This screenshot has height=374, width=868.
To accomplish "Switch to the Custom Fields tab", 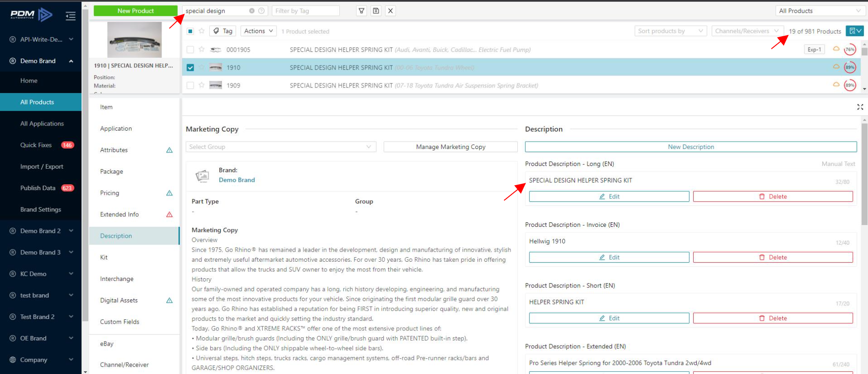I will [x=134, y=322].
